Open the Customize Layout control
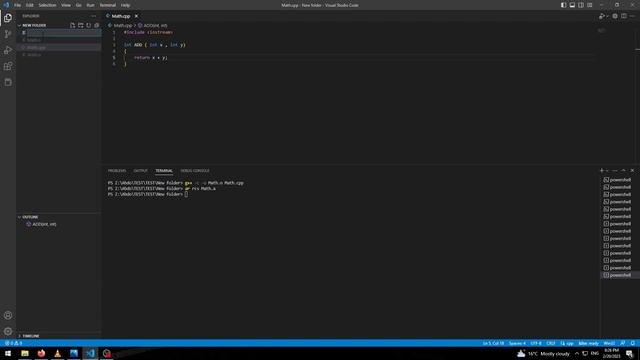The image size is (640, 360). (x=590, y=5)
